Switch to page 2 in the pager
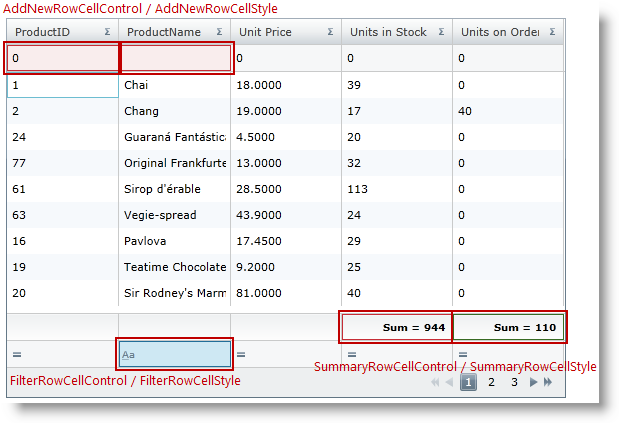Screen dimensions: 619x423 491,382
